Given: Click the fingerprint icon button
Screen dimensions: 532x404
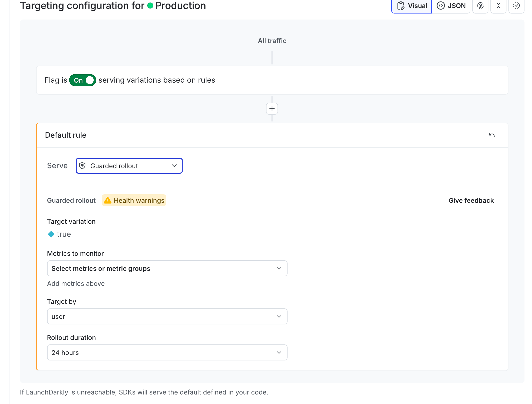Looking at the screenshot, I should pos(480,6).
